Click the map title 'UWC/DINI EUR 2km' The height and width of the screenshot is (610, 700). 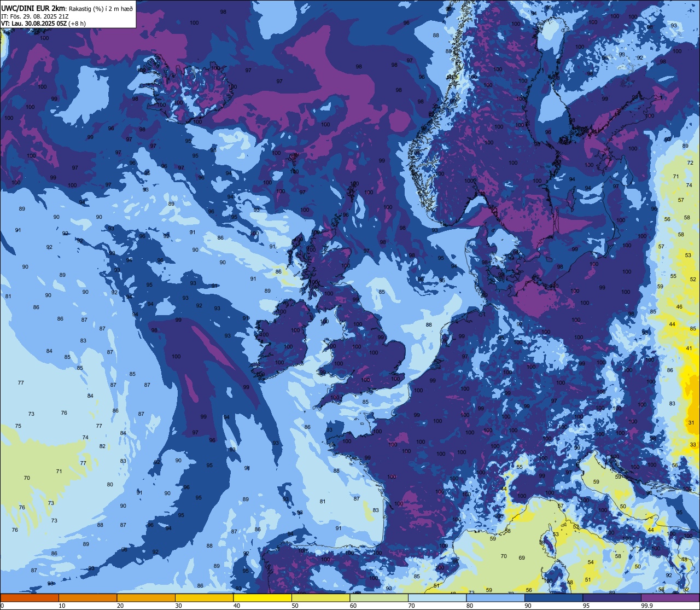point(33,9)
